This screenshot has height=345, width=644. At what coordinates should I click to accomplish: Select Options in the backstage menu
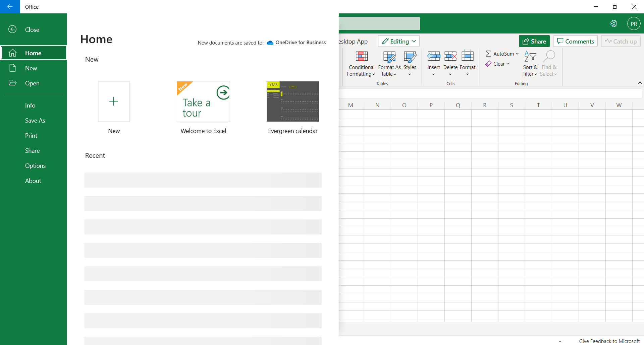click(x=34, y=165)
